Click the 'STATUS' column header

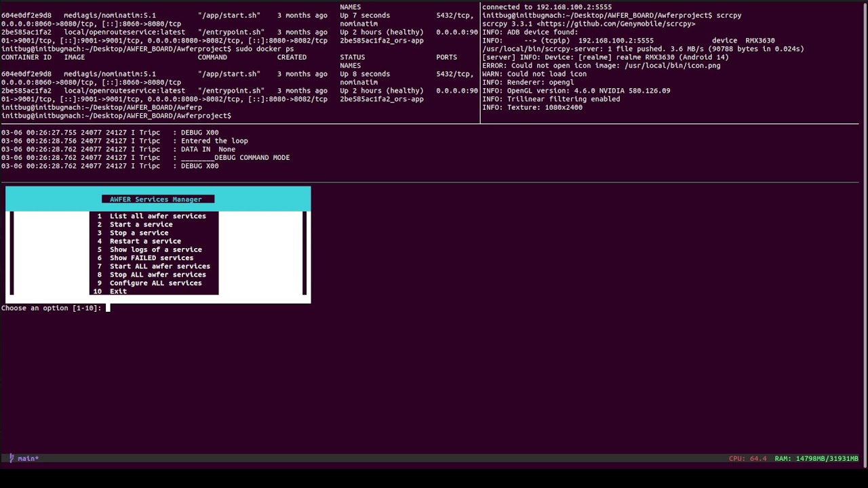(353, 57)
